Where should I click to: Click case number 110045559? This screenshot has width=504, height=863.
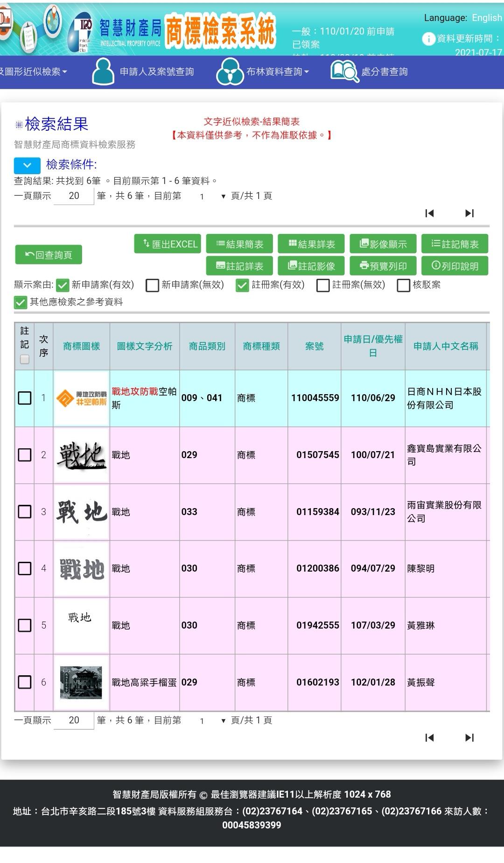click(315, 398)
